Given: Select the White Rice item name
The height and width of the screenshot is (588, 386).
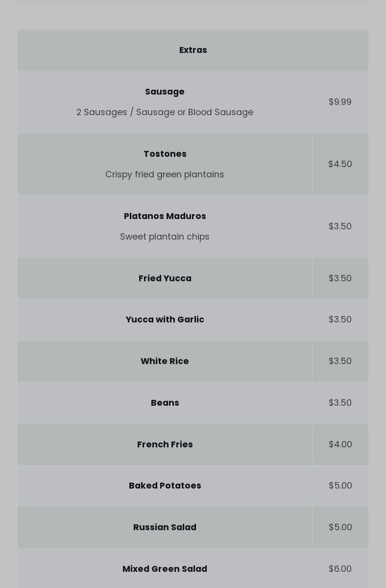Looking at the screenshot, I should pos(165,361).
